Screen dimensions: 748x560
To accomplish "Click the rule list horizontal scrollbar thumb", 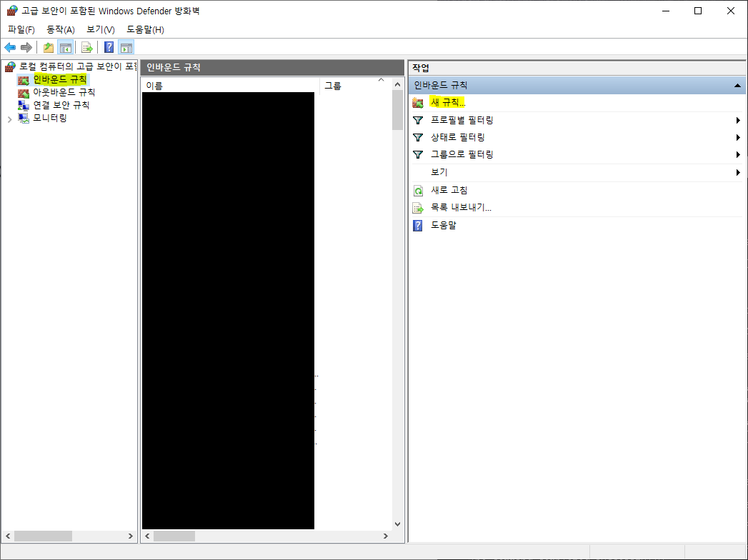I will pyautogui.click(x=174, y=536).
